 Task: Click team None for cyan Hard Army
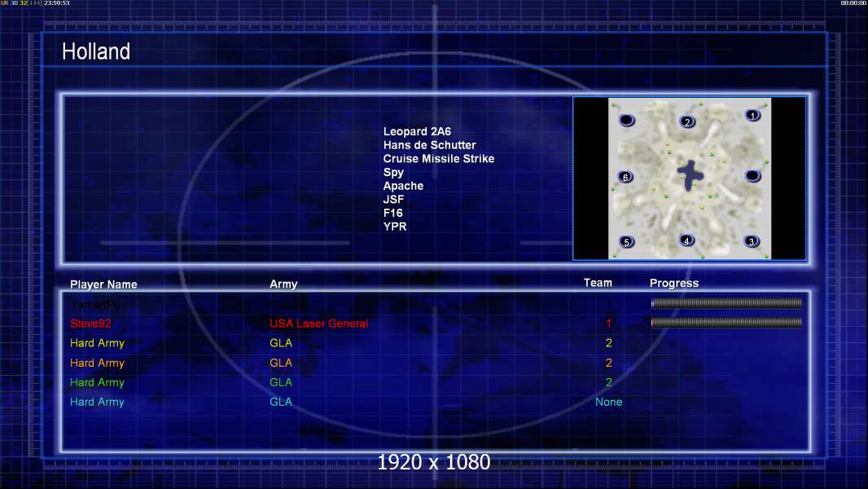(x=608, y=402)
